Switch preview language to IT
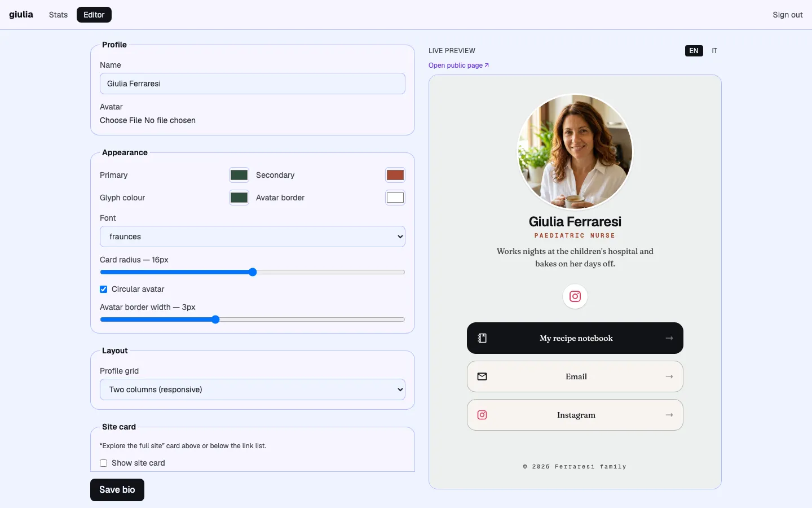The image size is (812, 508). pos(714,51)
